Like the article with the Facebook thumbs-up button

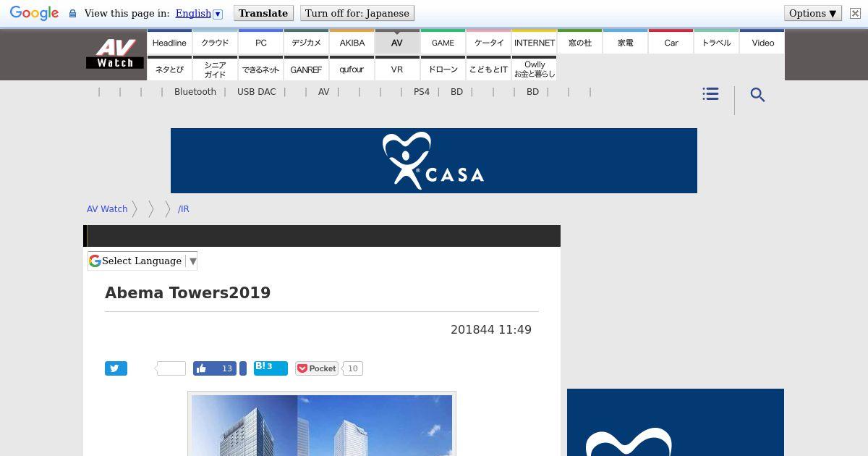click(x=215, y=368)
